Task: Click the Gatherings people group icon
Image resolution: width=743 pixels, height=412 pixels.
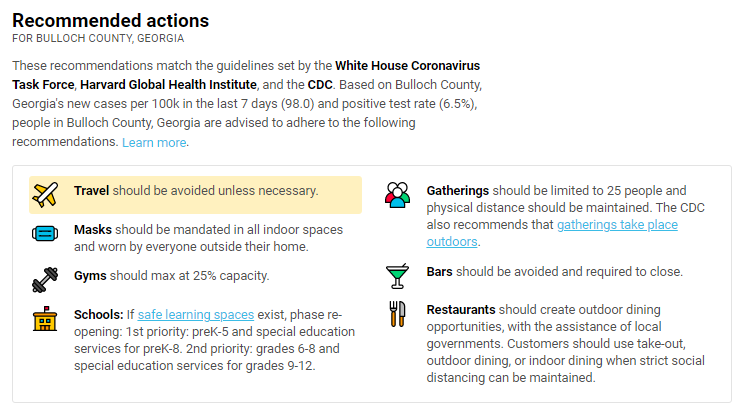Action: coord(398,195)
